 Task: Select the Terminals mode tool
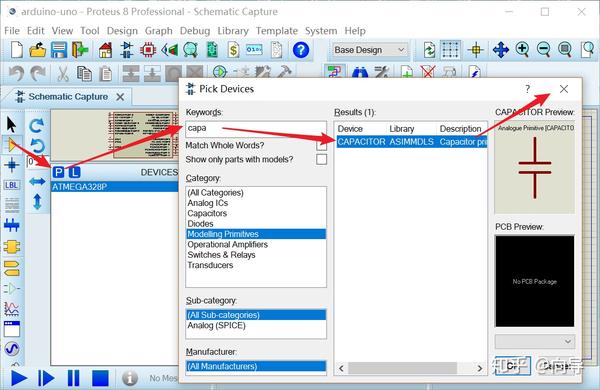pos(11,268)
